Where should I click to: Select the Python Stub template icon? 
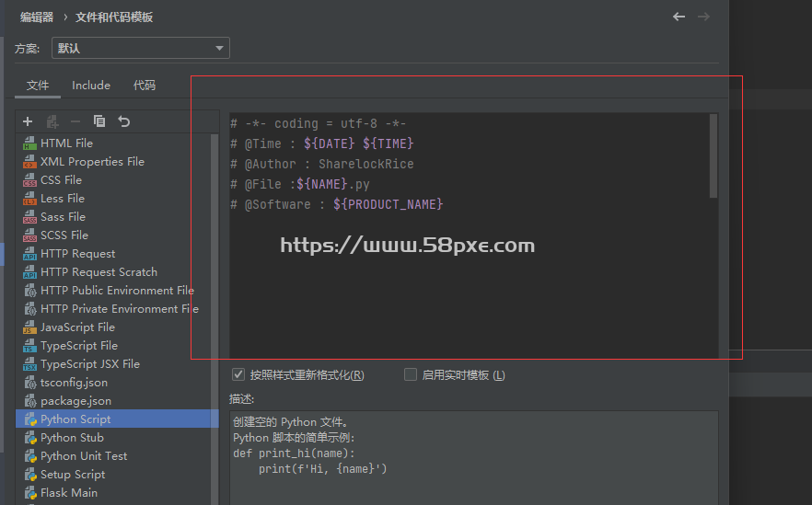click(30, 438)
